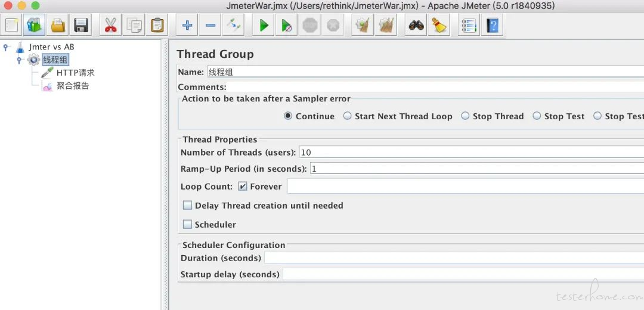Open Search with binoculars icon
Image resolution: width=644 pixels, height=310 pixels.
[416, 26]
